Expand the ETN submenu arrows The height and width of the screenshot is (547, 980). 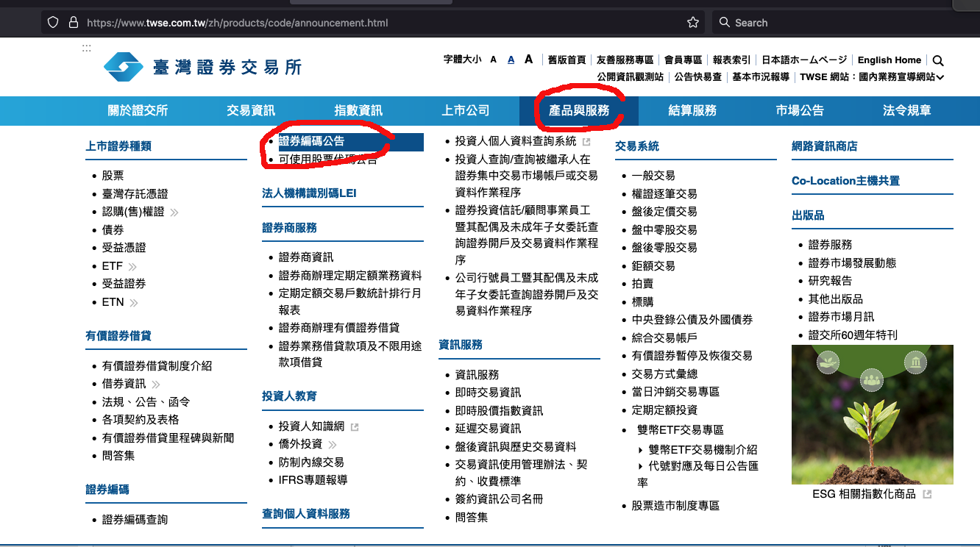point(134,303)
